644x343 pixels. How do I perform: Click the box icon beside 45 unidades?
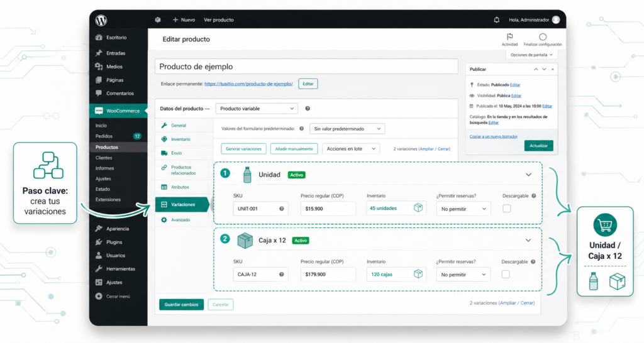[418, 207]
